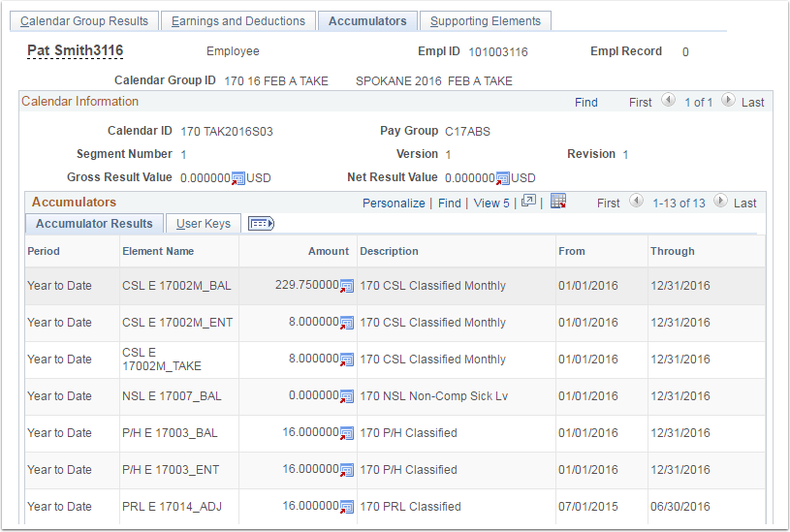
Task: Click View 5 link
Action: coord(491,203)
